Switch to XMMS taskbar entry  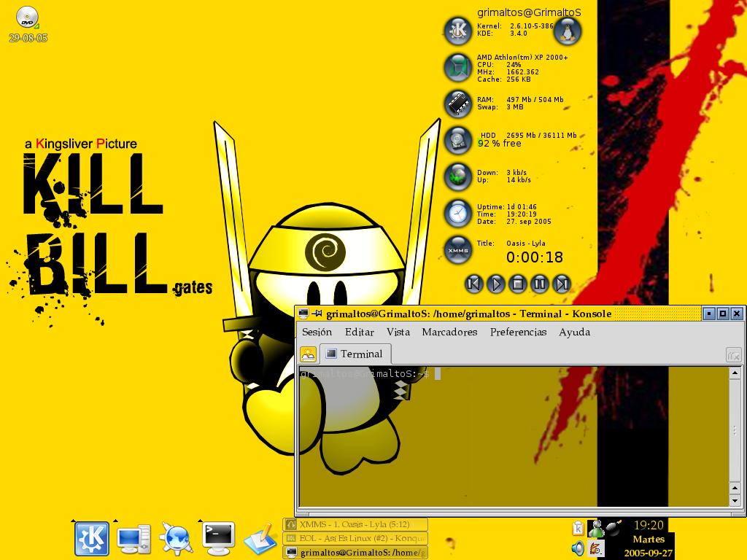tap(355, 524)
